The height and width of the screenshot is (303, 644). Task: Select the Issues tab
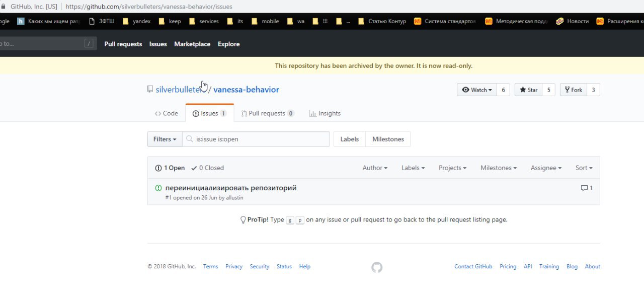[x=209, y=113]
